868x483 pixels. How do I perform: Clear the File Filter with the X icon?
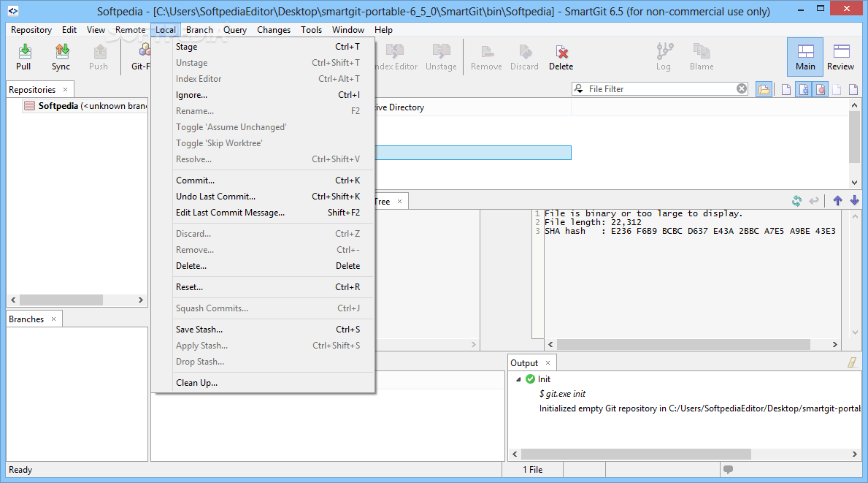click(741, 88)
